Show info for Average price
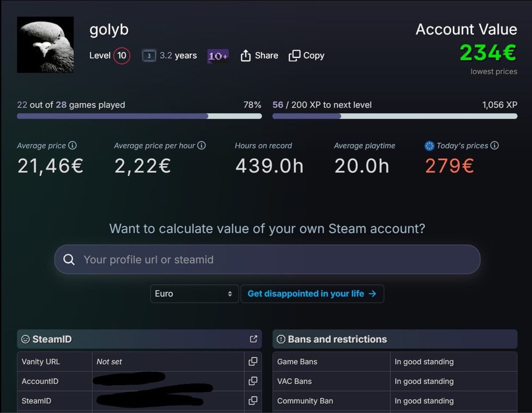This screenshot has height=413, width=532. pyautogui.click(x=72, y=145)
